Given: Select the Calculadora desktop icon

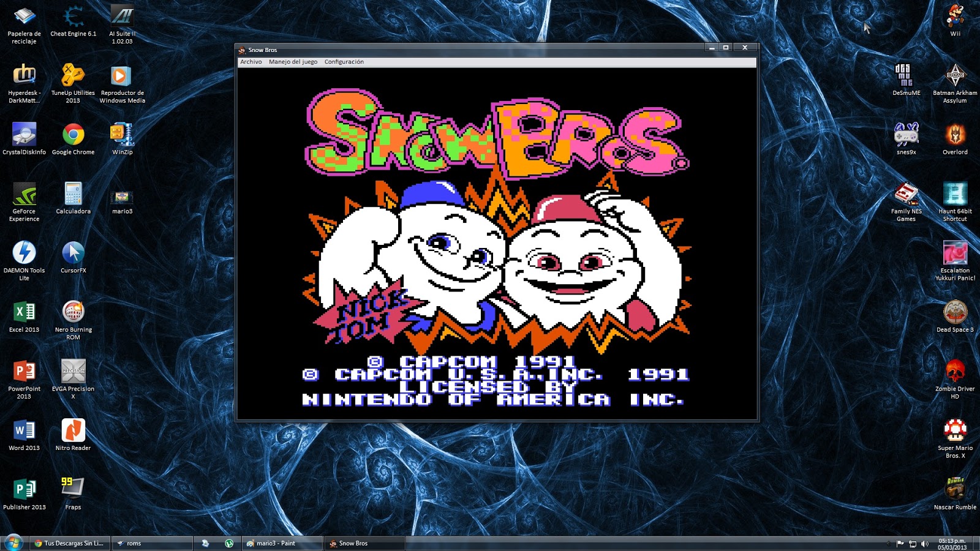Looking at the screenshot, I should (73, 198).
